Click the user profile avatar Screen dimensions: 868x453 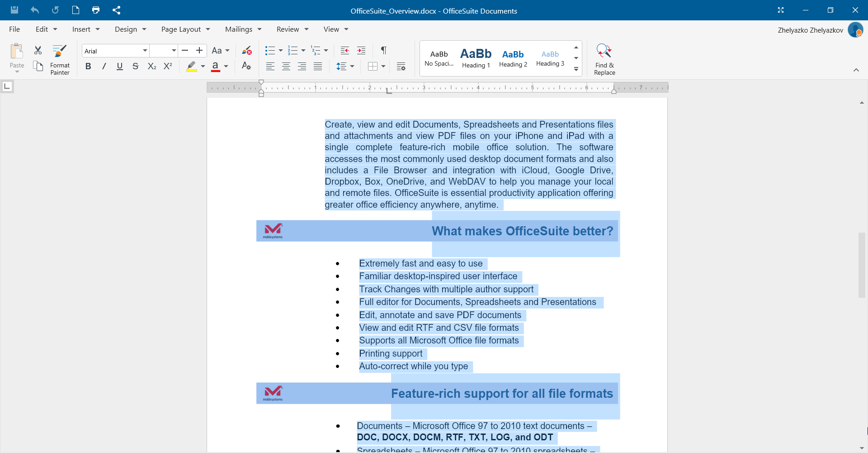[x=855, y=30]
